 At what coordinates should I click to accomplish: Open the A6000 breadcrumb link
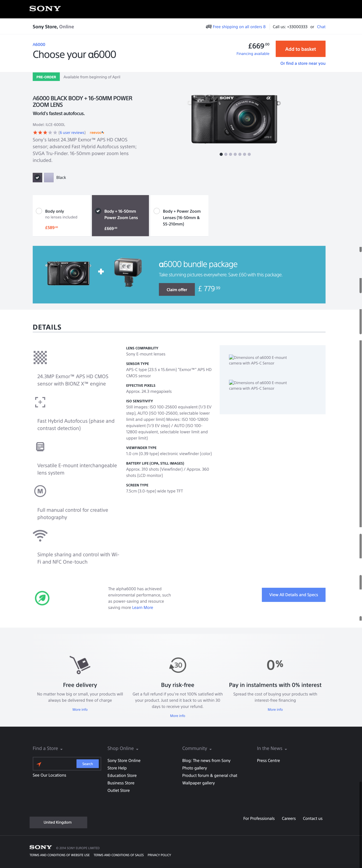click(x=39, y=45)
